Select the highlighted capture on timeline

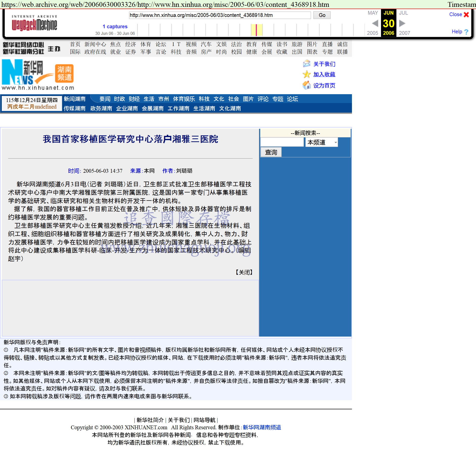click(x=256, y=30)
